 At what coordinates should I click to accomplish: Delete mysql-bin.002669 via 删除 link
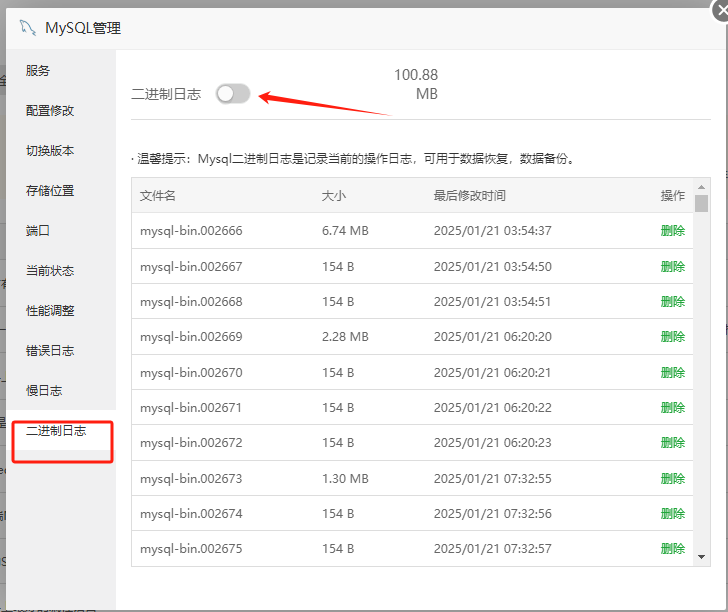[673, 337]
